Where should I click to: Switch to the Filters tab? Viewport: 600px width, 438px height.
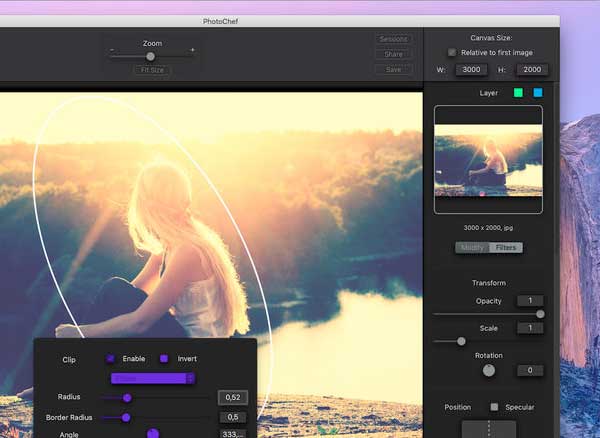[506, 247]
